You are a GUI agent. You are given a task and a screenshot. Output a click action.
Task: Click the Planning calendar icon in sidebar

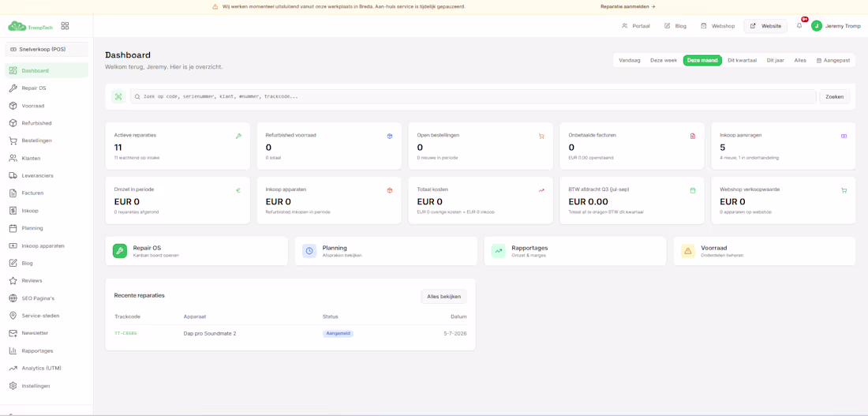pyautogui.click(x=13, y=228)
